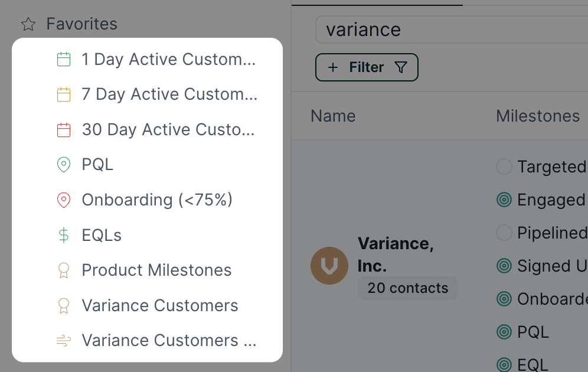Click red calendar icon for 30 Day Active

click(x=64, y=130)
